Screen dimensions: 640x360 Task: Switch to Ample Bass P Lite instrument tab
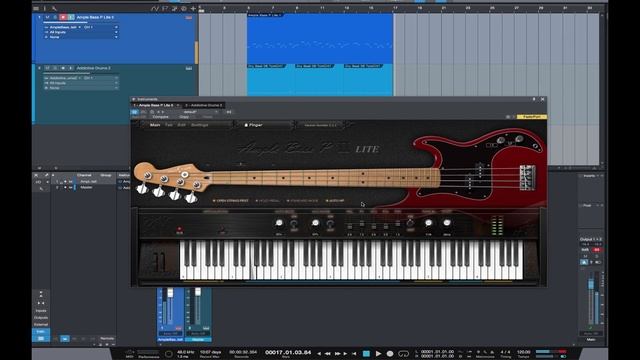tap(156, 105)
